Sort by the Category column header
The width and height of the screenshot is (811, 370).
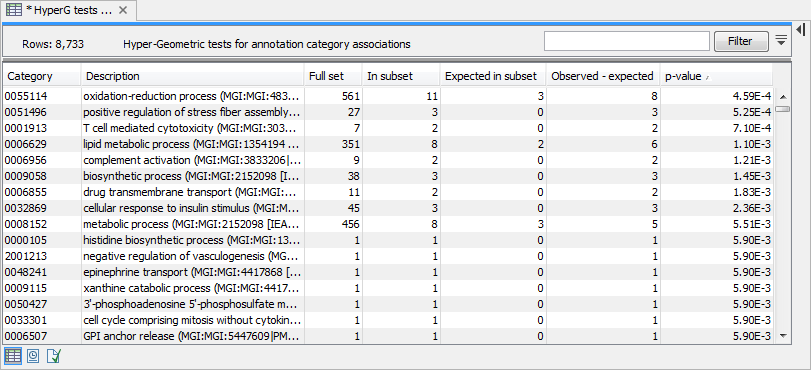(42, 76)
